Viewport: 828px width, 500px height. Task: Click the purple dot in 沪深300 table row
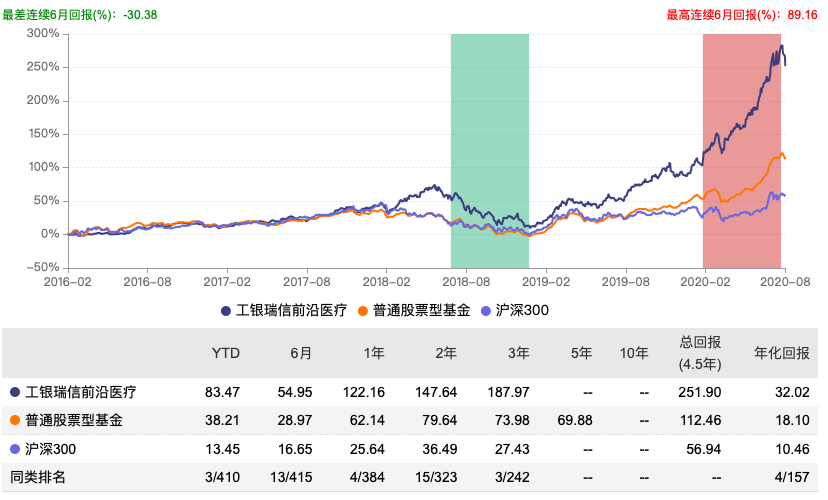pyautogui.click(x=13, y=450)
